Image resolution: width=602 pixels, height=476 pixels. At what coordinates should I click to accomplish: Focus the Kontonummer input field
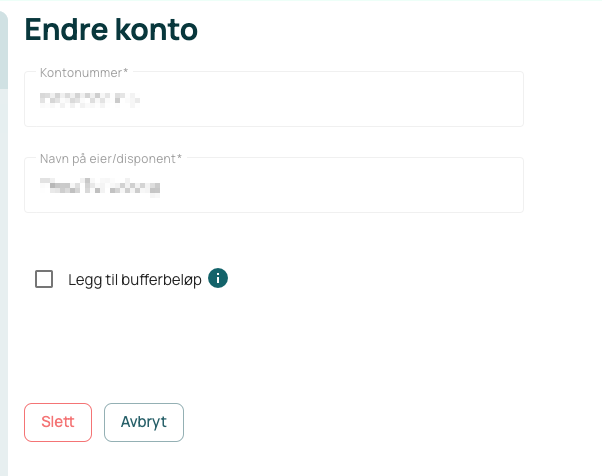[274, 99]
